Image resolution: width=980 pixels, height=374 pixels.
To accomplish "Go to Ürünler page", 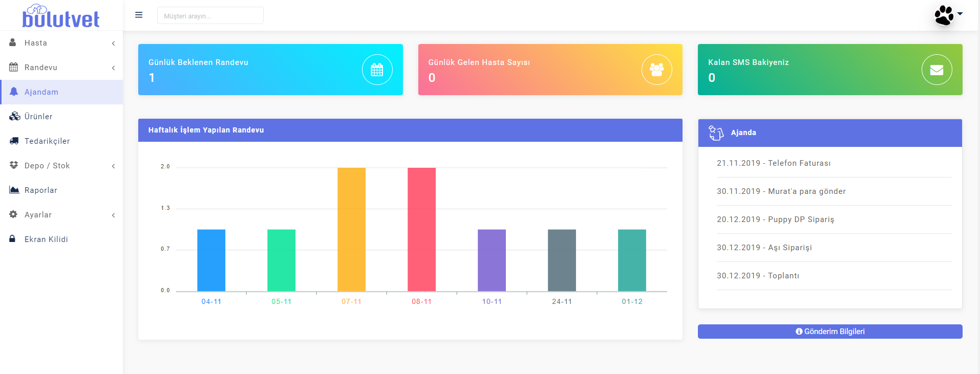I will tap(61, 117).
